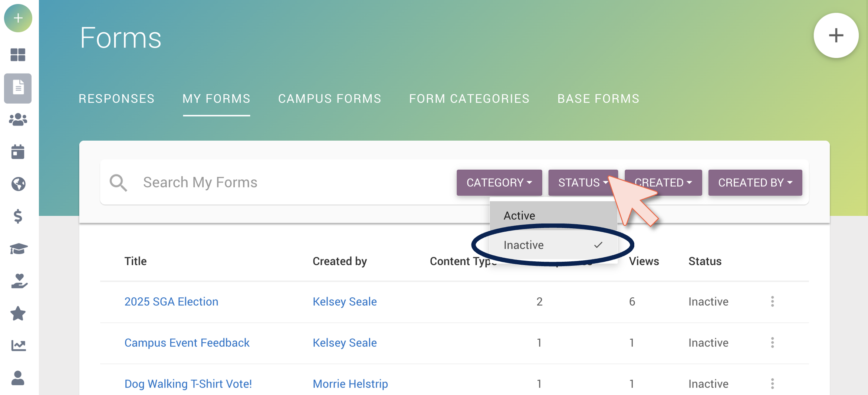Click the Title column header
The height and width of the screenshot is (395, 868).
click(135, 261)
